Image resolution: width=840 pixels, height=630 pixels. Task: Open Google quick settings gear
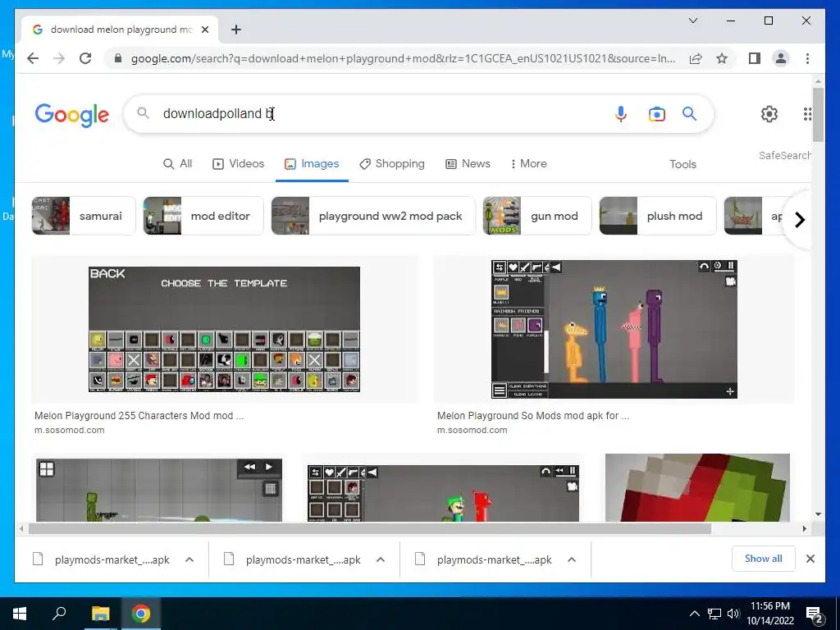[x=769, y=113]
